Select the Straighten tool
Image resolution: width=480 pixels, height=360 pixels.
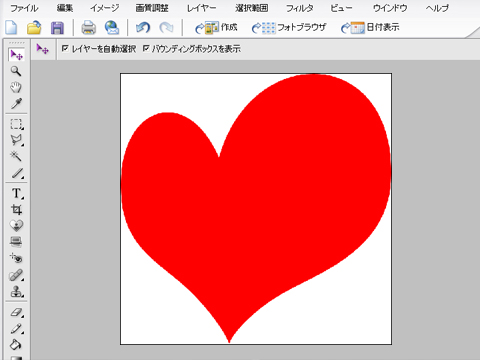tap(16, 242)
